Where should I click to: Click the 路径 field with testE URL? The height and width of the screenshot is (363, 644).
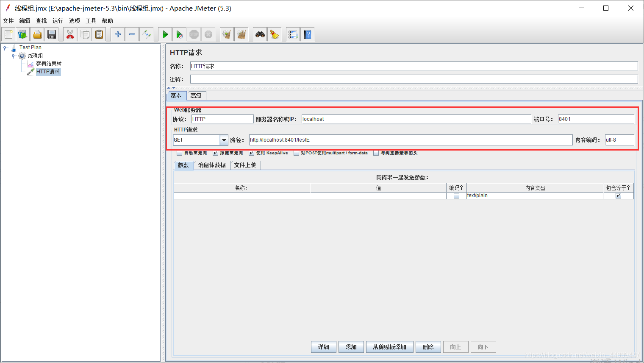point(411,140)
